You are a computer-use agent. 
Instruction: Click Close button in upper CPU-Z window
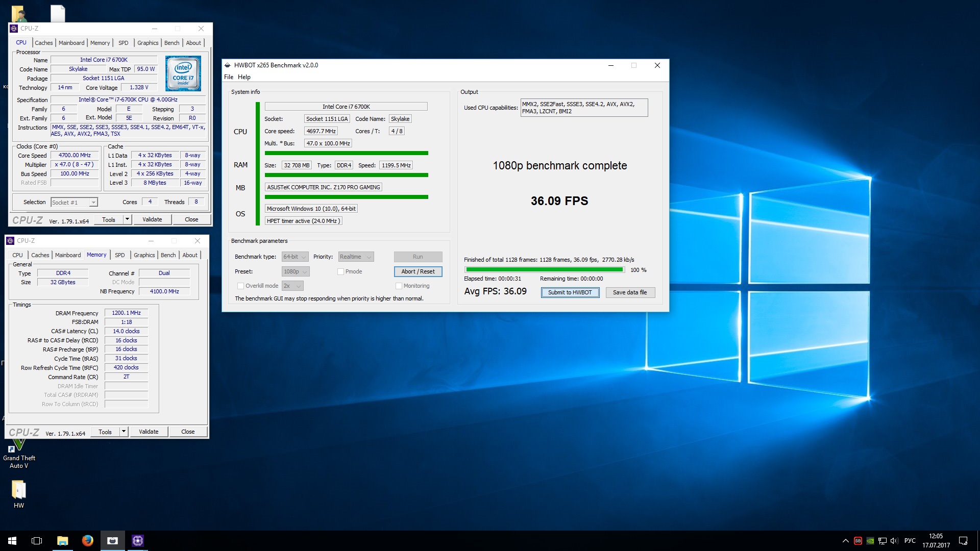click(x=191, y=219)
